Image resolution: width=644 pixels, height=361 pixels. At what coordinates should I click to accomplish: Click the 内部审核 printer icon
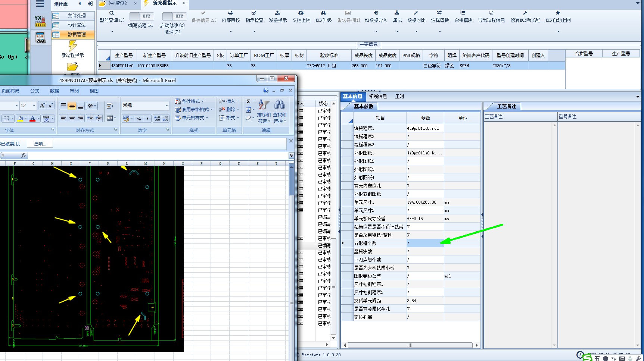(x=230, y=13)
